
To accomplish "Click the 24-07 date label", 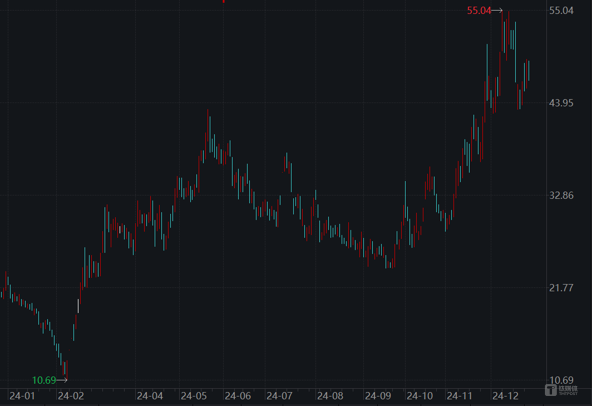I will point(279,396).
